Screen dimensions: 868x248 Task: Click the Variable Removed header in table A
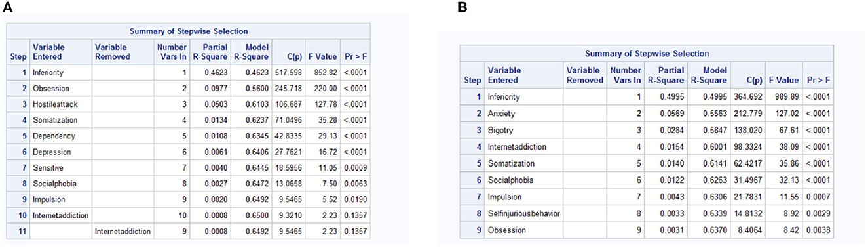(113, 52)
